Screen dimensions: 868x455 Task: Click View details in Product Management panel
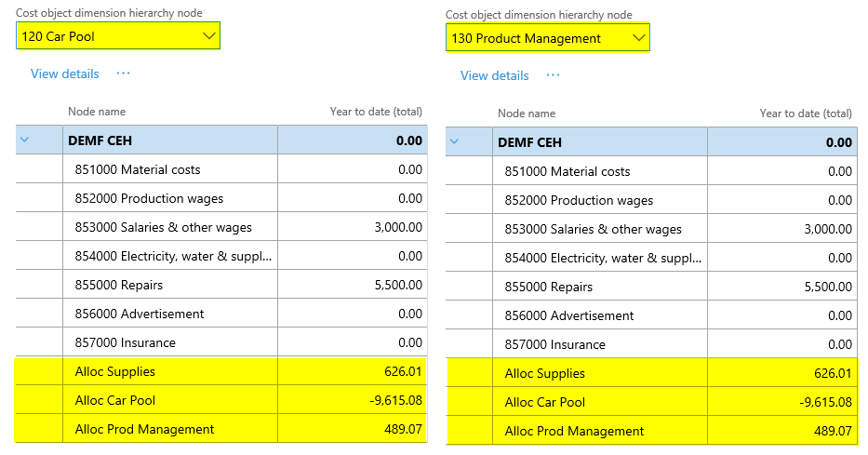pyautogui.click(x=494, y=75)
